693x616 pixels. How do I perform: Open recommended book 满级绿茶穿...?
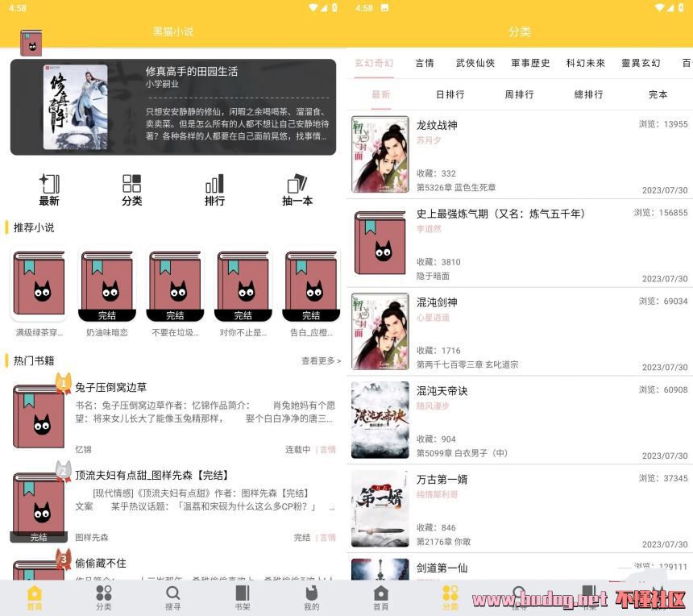39,293
